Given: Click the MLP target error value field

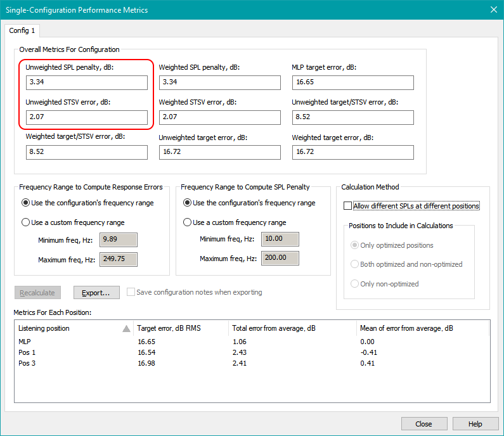Looking at the screenshot, I should click(x=353, y=82).
